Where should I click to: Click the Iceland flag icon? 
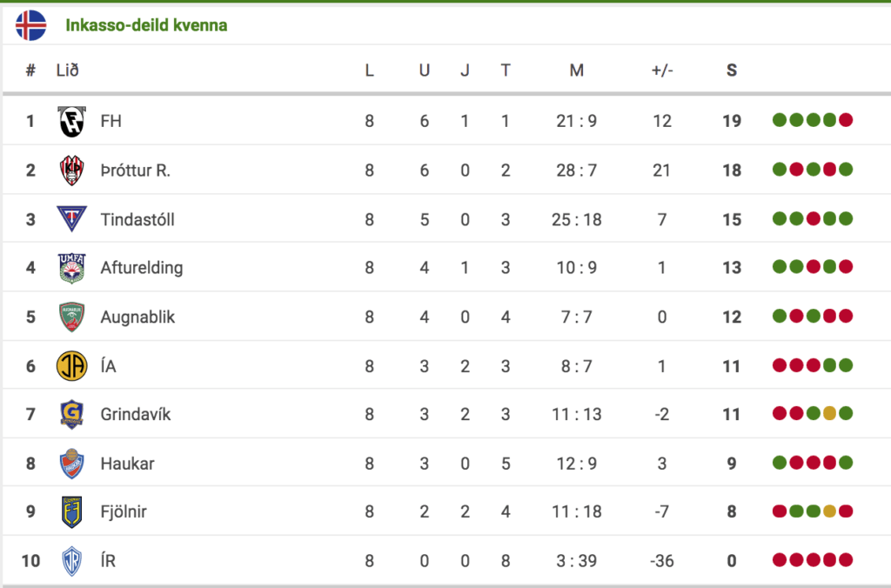click(x=30, y=25)
